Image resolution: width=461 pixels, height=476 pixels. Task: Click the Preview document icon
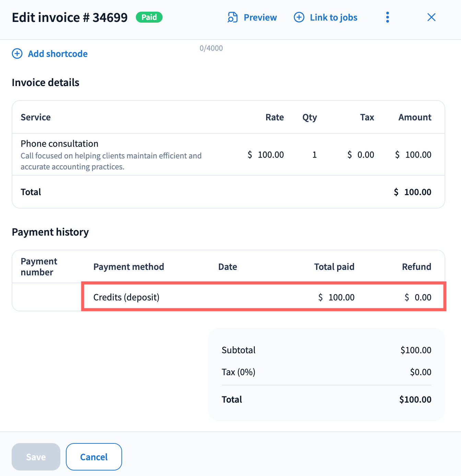pos(233,17)
